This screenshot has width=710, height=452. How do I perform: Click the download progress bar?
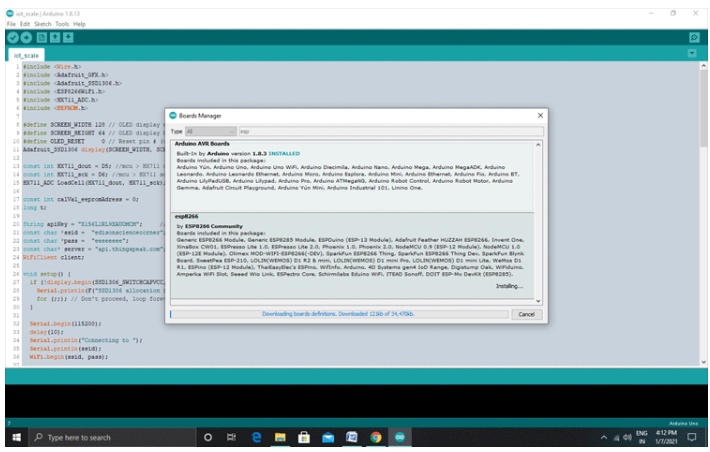pos(339,313)
